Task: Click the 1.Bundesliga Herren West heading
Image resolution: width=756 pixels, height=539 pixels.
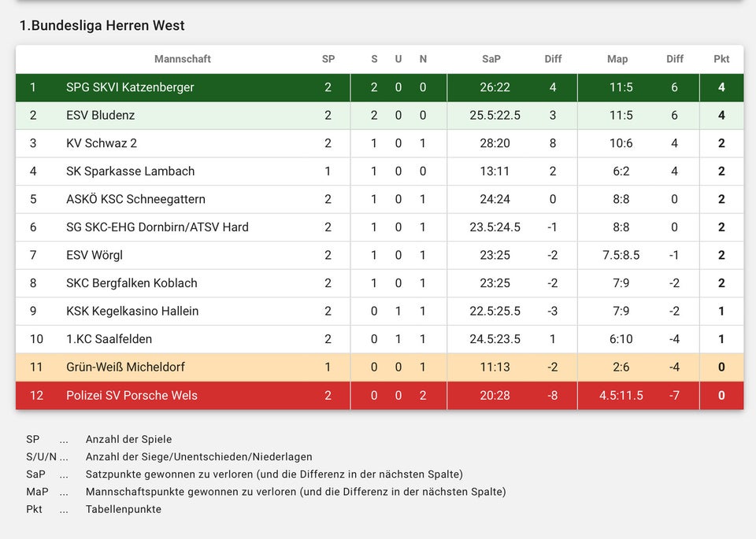Action: pyautogui.click(x=102, y=25)
